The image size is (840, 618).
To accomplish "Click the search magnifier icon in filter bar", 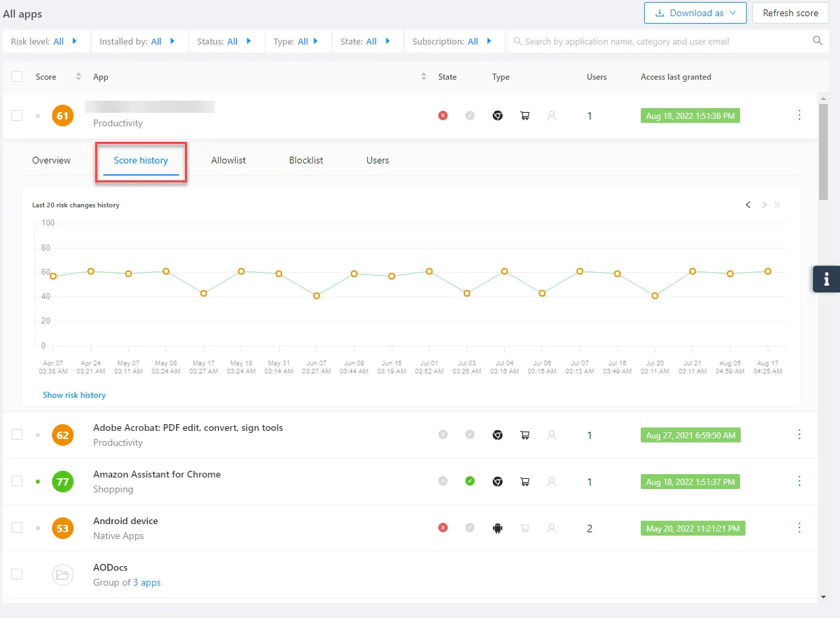I will [817, 41].
